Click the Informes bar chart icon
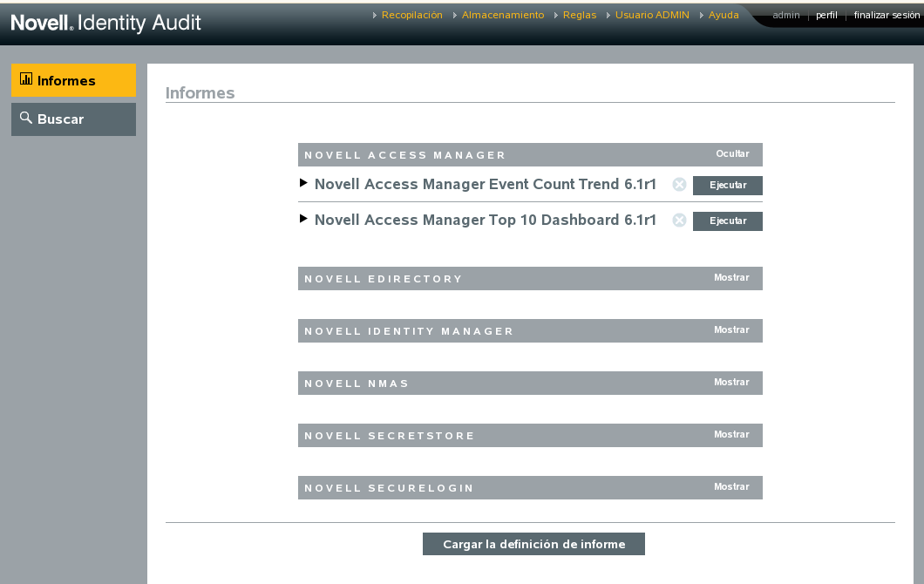Screen dimensions: 924x584 pos(26,78)
